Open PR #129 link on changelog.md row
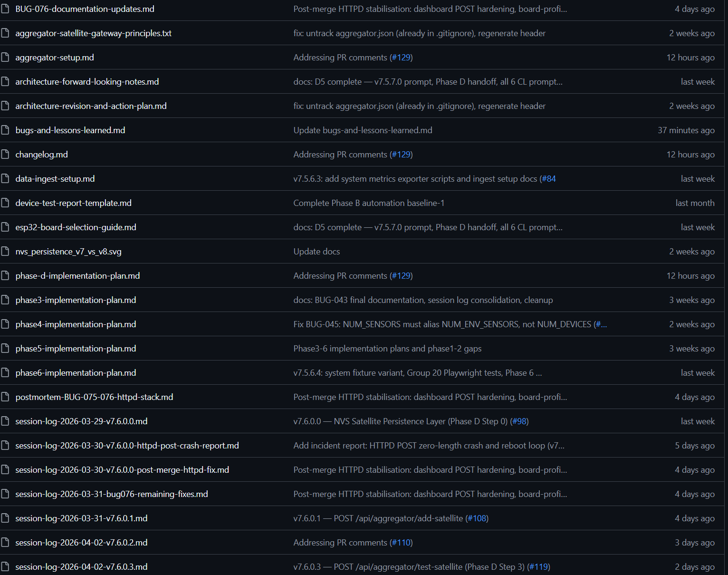Image resolution: width=728 pixels, height=575 pixels. (x=401, y=155)
